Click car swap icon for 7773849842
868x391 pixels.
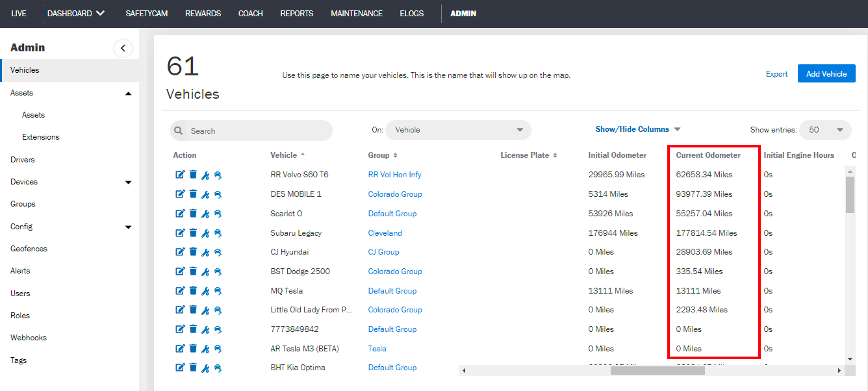point(218,329)
